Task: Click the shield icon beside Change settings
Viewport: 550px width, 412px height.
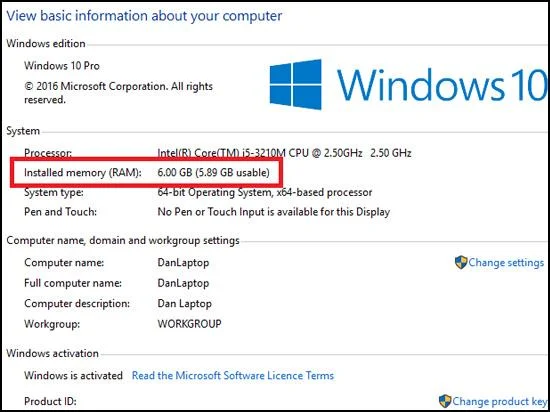Action: pyautogui.click(x=461, y=262)
